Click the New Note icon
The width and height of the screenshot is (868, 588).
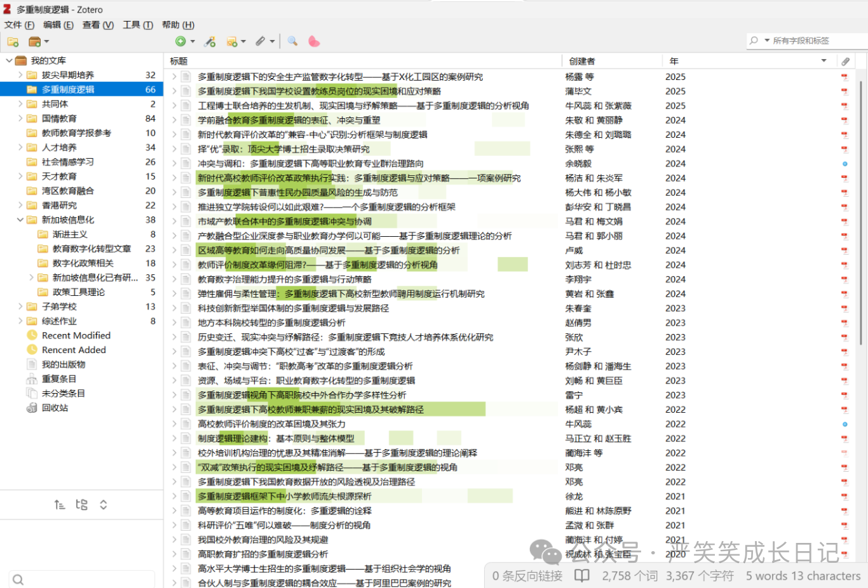pos(233,42)
